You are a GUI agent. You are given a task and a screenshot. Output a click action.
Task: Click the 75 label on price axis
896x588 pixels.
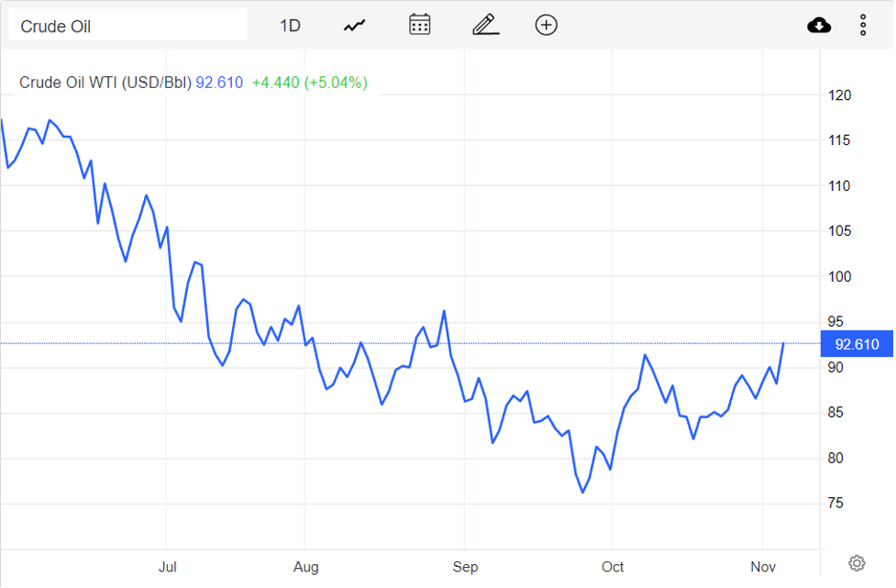[836, 504]
